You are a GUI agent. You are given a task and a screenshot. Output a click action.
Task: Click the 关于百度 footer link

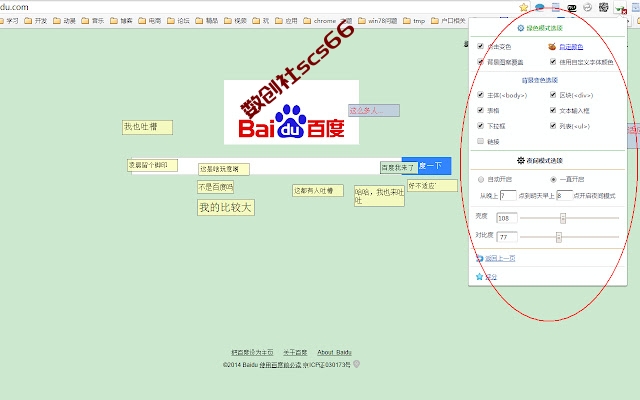(295, 352)
